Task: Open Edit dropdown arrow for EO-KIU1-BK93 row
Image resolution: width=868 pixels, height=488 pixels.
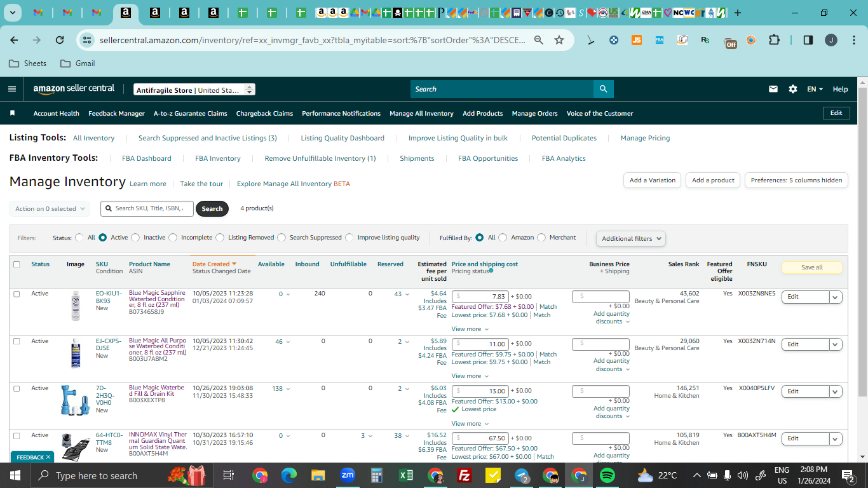Action: 836,297
